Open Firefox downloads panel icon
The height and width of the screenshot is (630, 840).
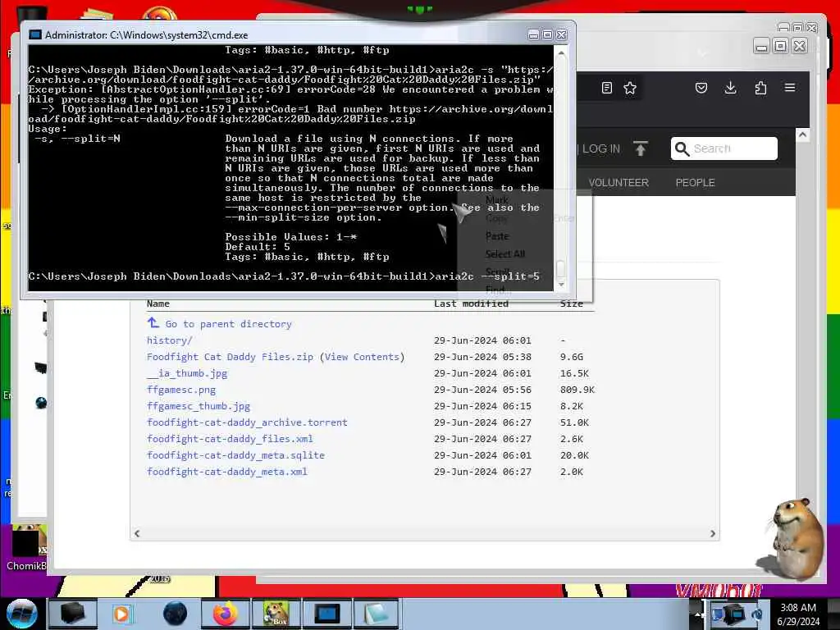pos(730,88)
